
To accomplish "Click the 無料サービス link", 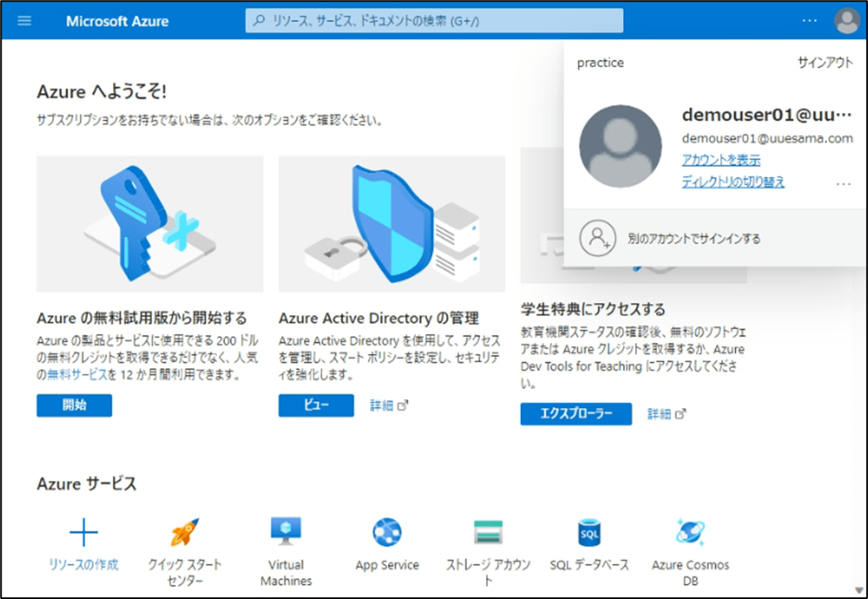I will 77,374.
